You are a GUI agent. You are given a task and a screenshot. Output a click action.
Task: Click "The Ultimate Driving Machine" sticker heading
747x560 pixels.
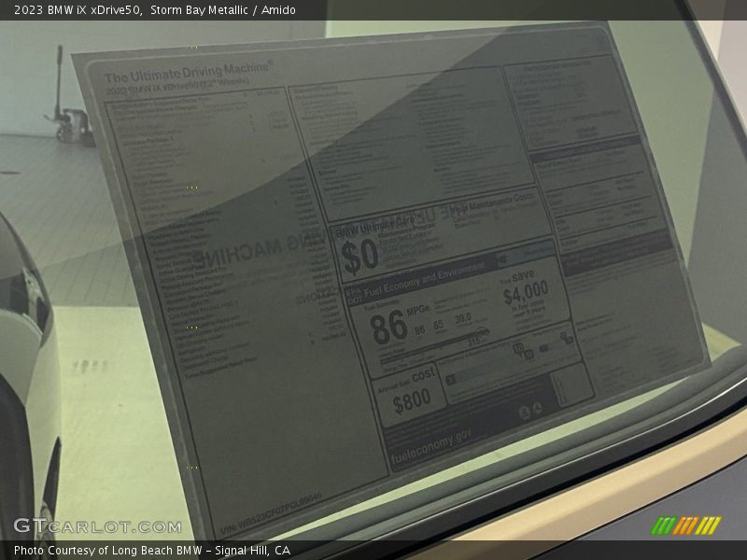pyautogui.click(x=189, y=72)
